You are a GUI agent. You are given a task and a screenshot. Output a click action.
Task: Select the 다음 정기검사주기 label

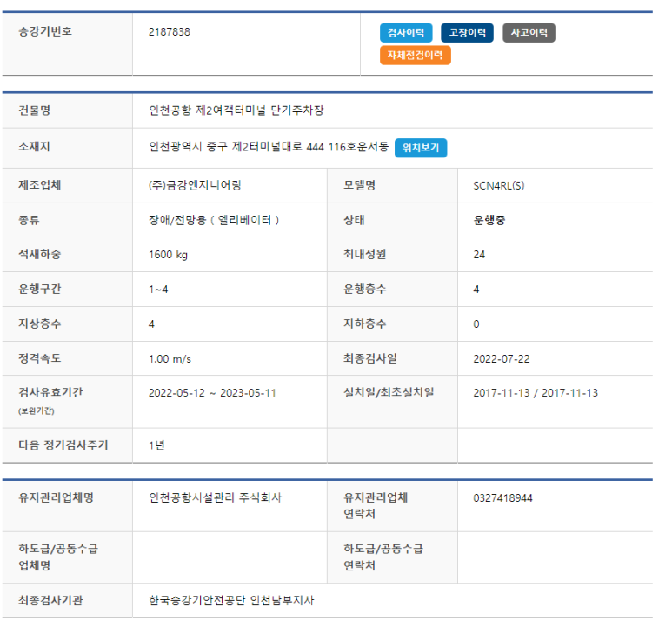pos(63,445)
